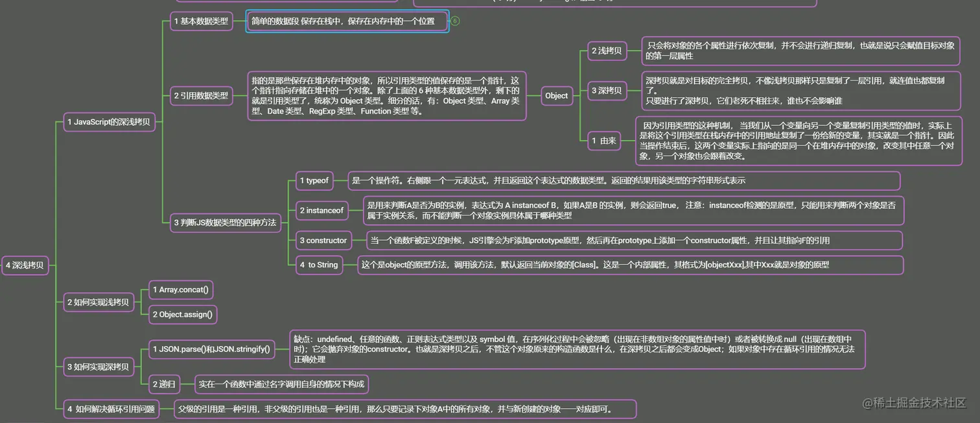980x423 pixels.
Task: Select node "2 如何实现浅拷贝"
Action: click(98, 302)
